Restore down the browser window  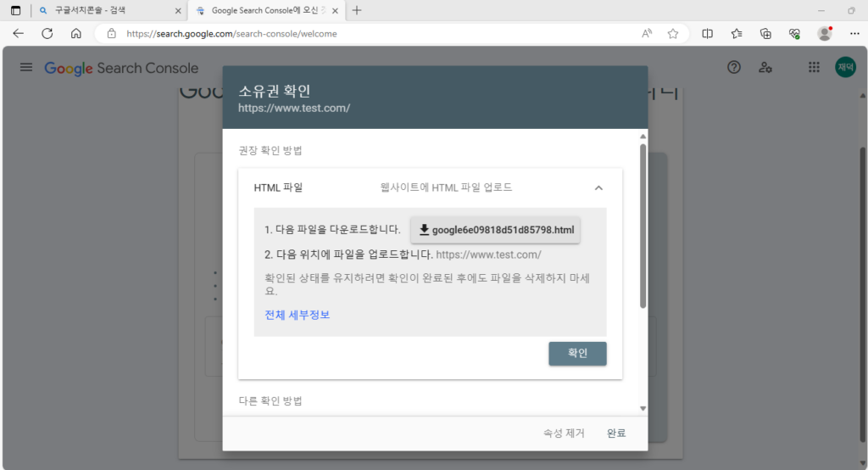click(851, 10)
